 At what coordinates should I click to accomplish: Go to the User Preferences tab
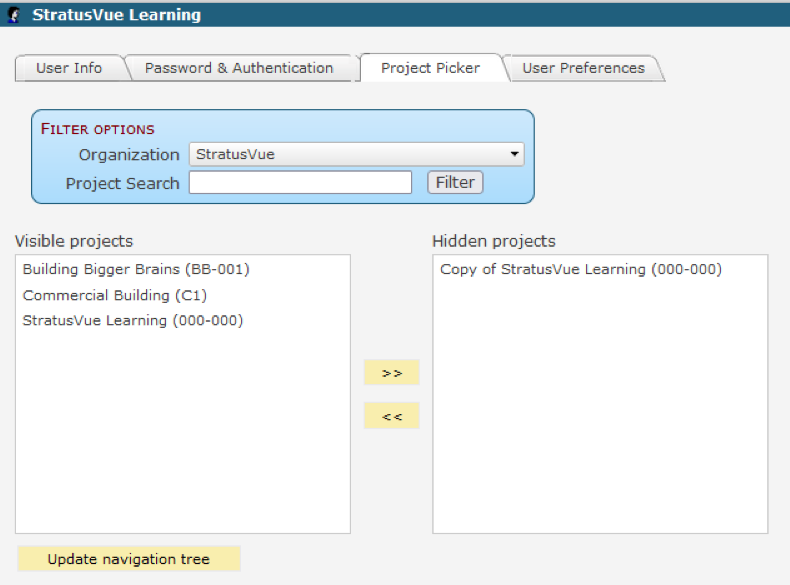pyautogui.click(x=583, y=68)
